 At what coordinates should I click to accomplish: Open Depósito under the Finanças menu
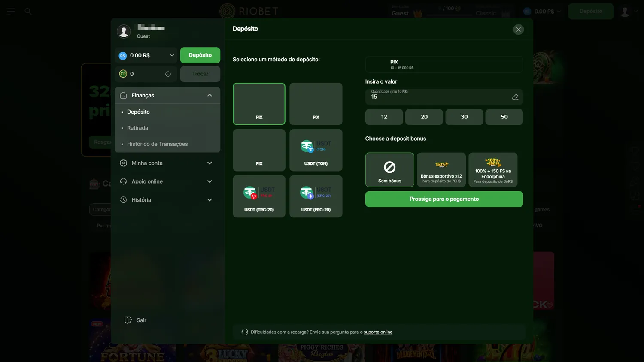point(138,112)
